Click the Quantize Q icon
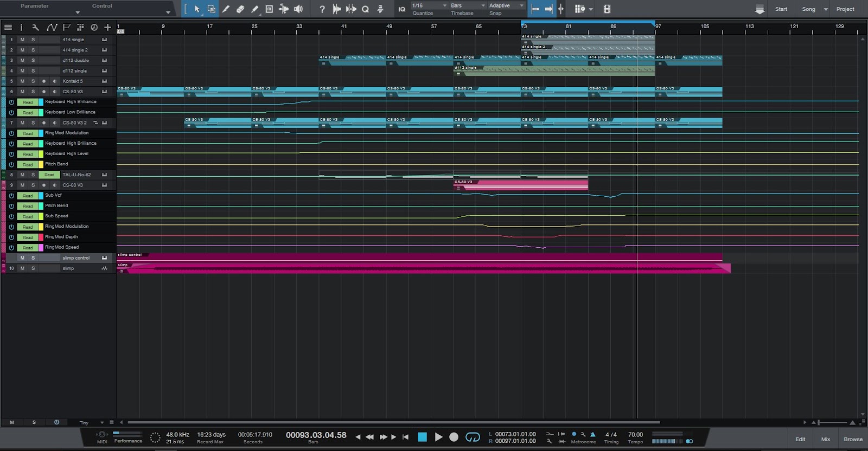868x451 pixels. (365, 9)
